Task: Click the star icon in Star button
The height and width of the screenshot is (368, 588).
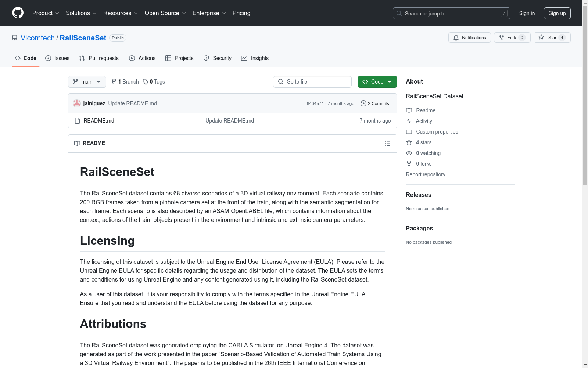Action: (x=541, y=37)
